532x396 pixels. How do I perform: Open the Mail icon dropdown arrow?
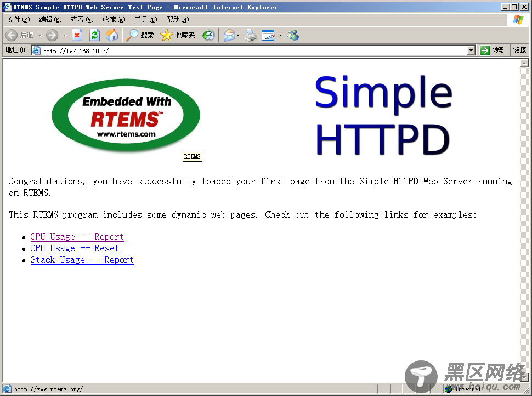tap(239, 35)
